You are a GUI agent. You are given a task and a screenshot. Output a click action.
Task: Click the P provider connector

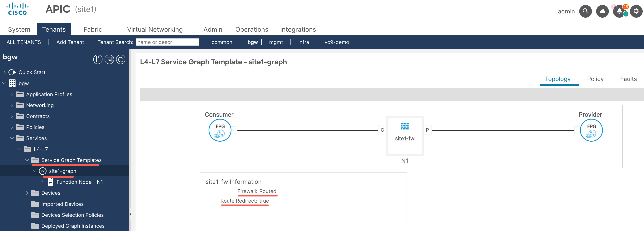[427, 130]
